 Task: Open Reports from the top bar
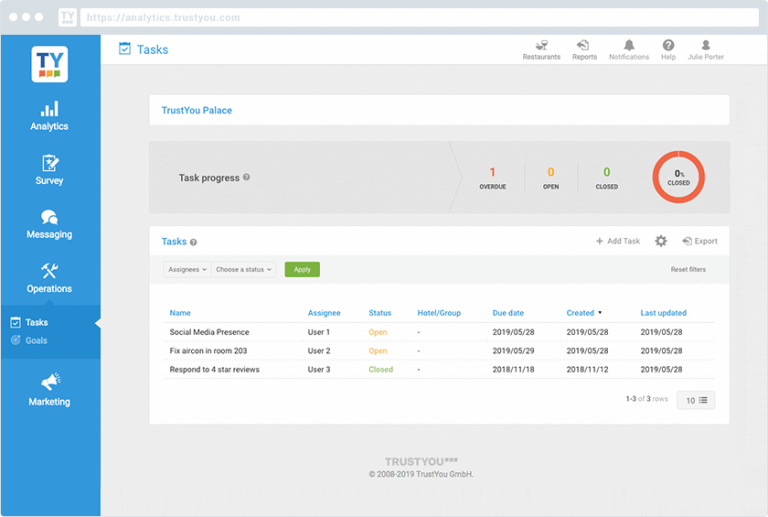pyautogui.click(x=584, y=50)
